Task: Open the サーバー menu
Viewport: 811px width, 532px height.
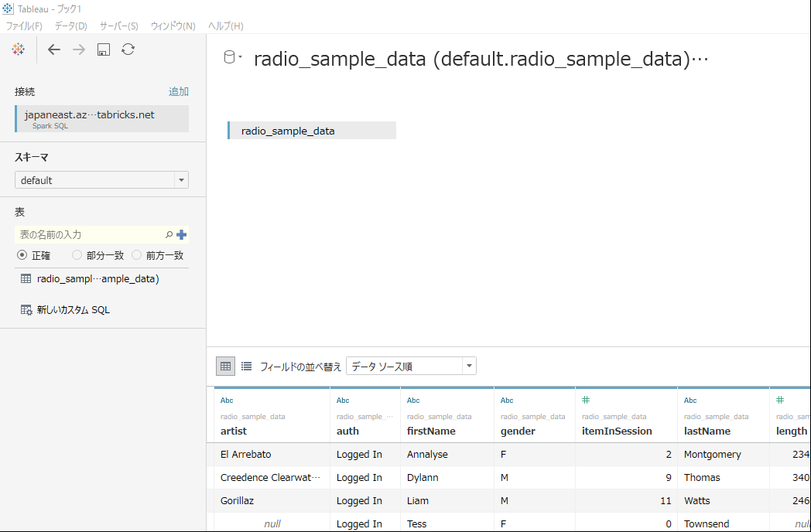Action: [x=118, y=26]
